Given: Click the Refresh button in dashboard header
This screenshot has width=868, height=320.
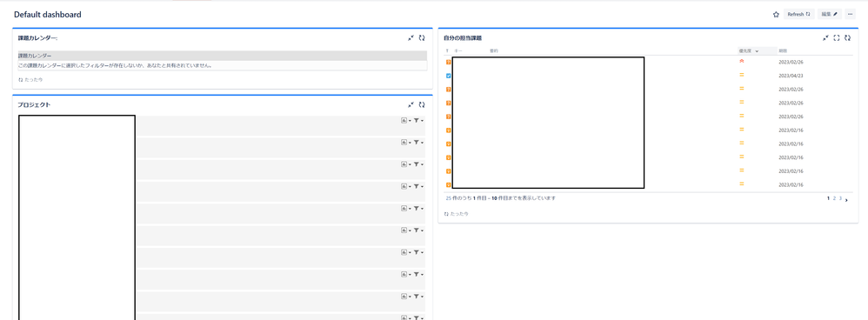Looking at the screenshot, I should [798, 15].
